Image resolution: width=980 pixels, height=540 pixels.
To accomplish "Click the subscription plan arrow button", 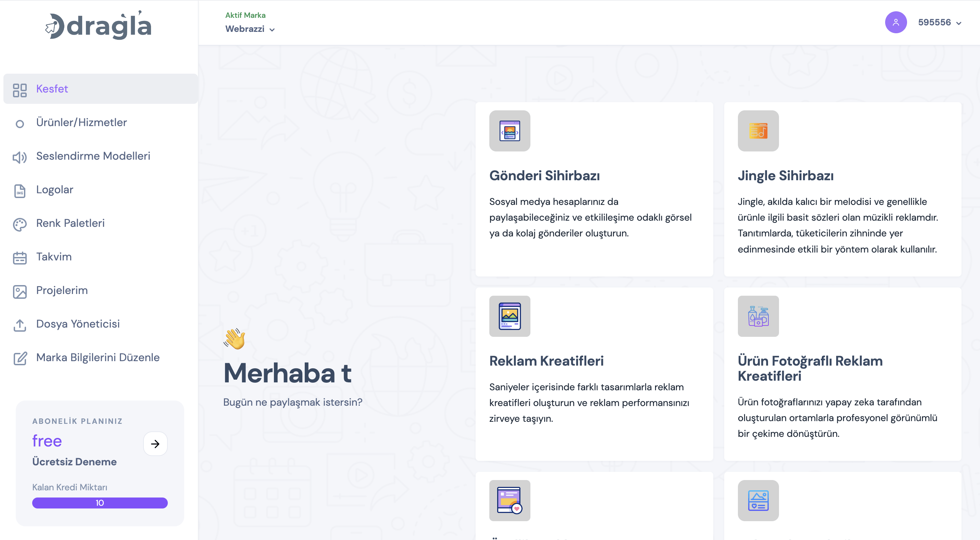I will (x=155, y=444).
